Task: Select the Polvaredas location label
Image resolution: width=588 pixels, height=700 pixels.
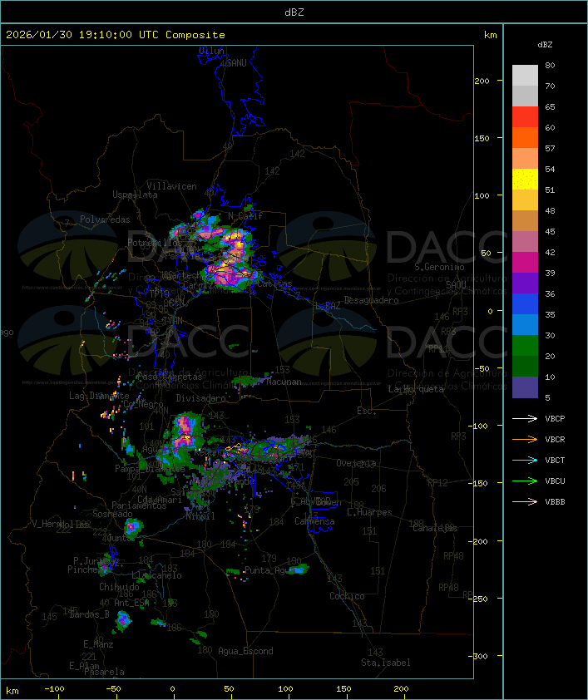Action: pyautogui.click(x=105, y=219)
